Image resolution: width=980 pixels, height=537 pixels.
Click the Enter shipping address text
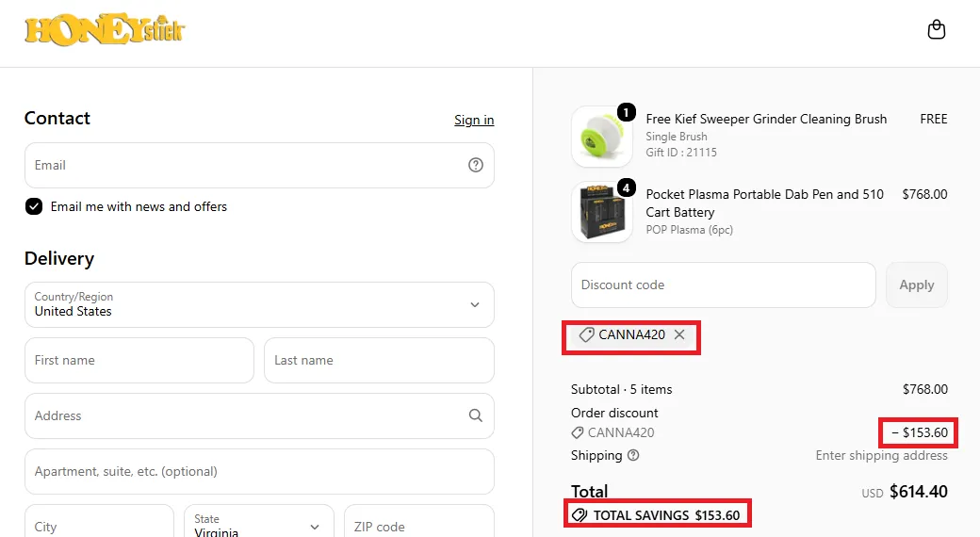tap(881, 455)
